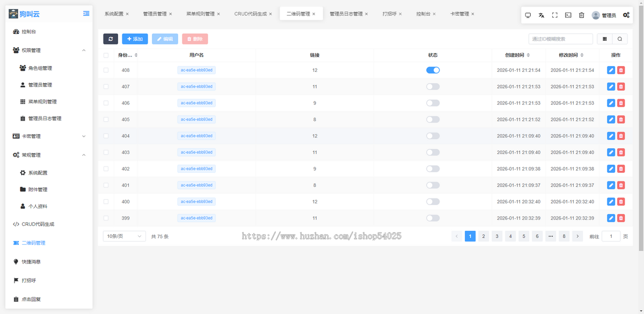The height and width of the screenshot is (314, 644).
Task: Edit row 406 with pencil icon
Action: pyautogui.click(x=611, y=103)
